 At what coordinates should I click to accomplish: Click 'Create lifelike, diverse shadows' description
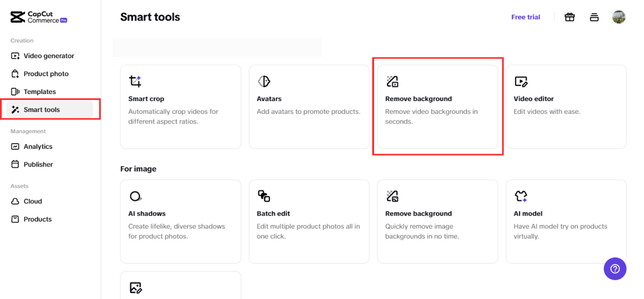click(x=177, y=231)
